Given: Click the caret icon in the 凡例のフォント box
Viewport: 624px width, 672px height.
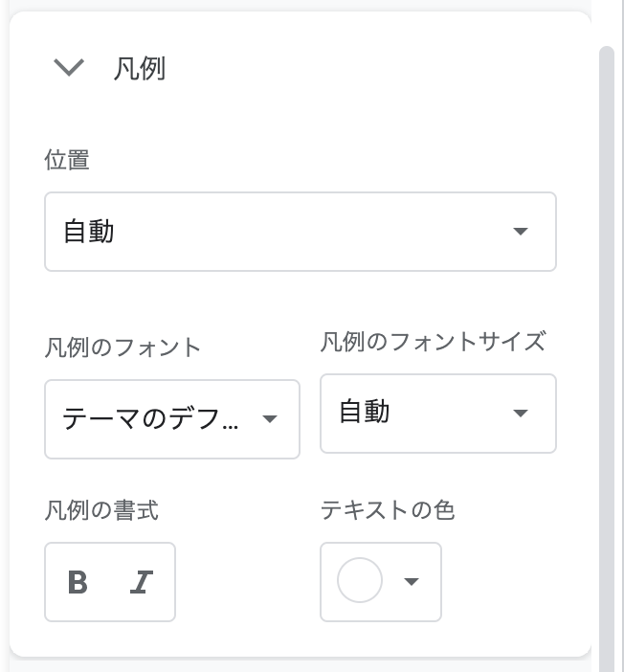Looking at the screenshot, I should (x=270, y=418).
